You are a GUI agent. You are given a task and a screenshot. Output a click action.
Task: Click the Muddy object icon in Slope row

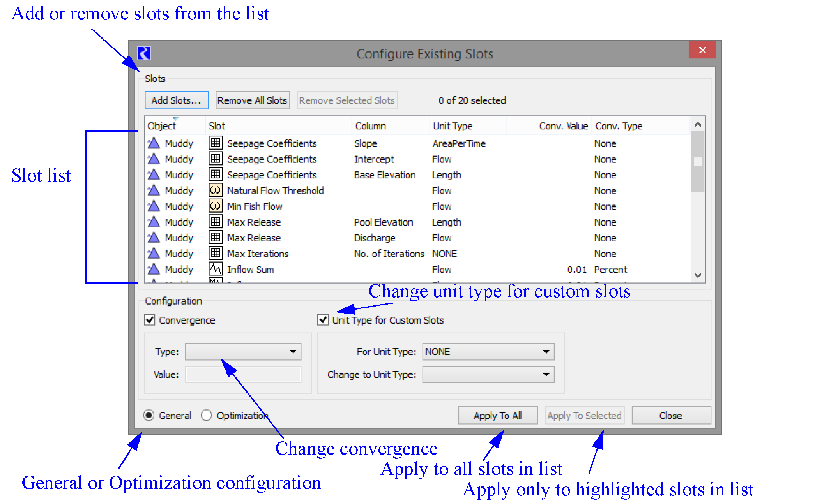154,143
